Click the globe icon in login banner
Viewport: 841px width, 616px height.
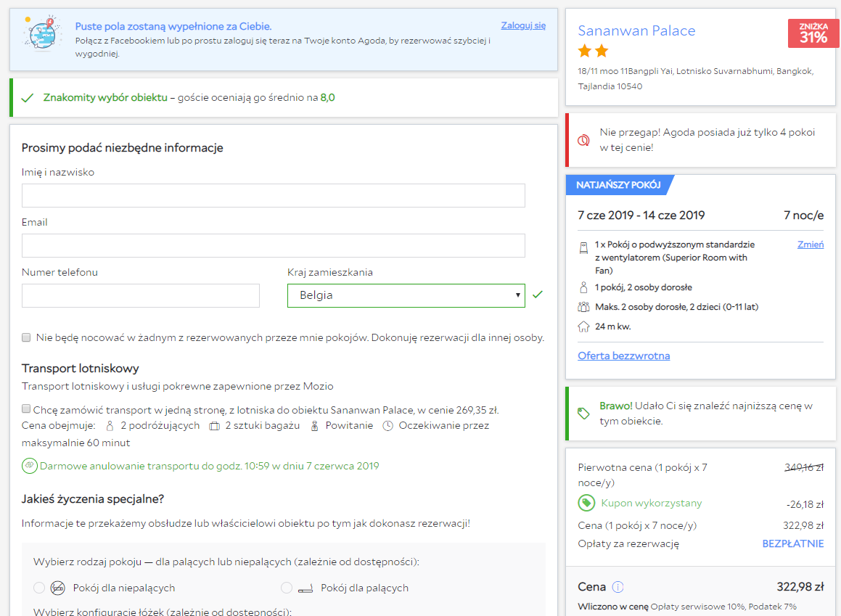[x=42, y=33]
